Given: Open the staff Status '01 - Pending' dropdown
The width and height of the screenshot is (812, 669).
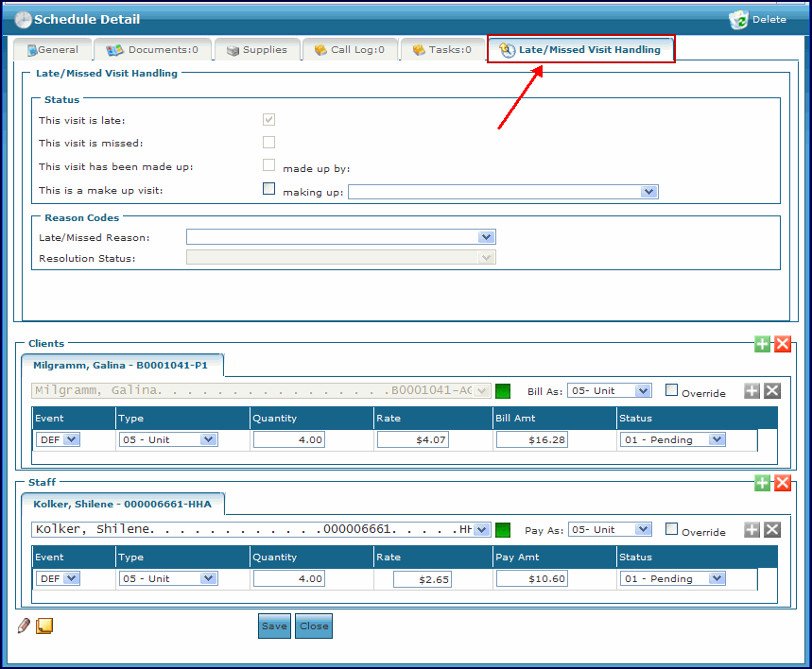Looking at the screenshot, I should point(716,578).
